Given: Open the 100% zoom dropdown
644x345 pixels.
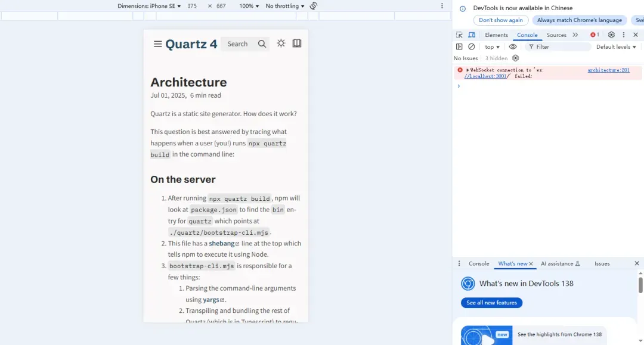Looking at the screenshot, I should coord(249,6).
